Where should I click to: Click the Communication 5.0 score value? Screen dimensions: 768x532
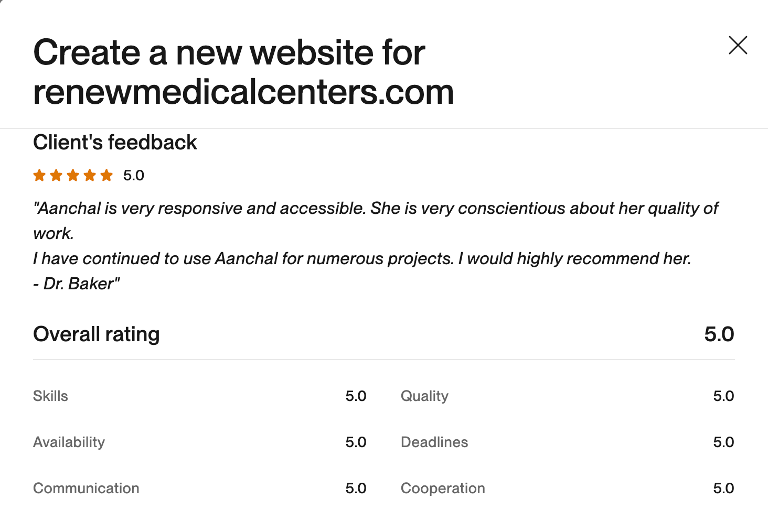click(356, 488)
